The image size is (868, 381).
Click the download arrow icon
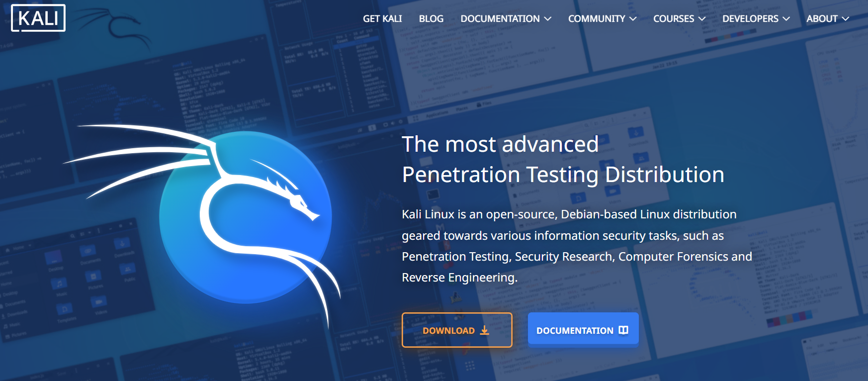484,330
